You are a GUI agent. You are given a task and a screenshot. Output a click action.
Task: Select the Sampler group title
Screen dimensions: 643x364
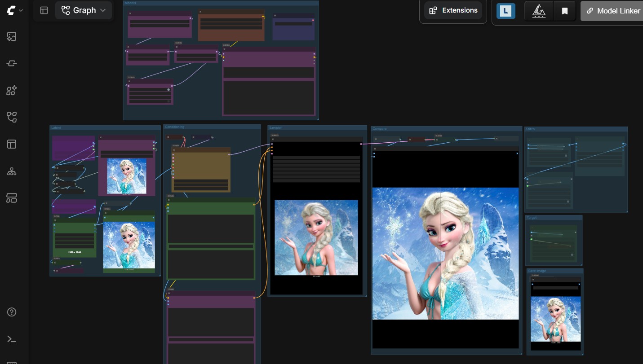point(275,128)
